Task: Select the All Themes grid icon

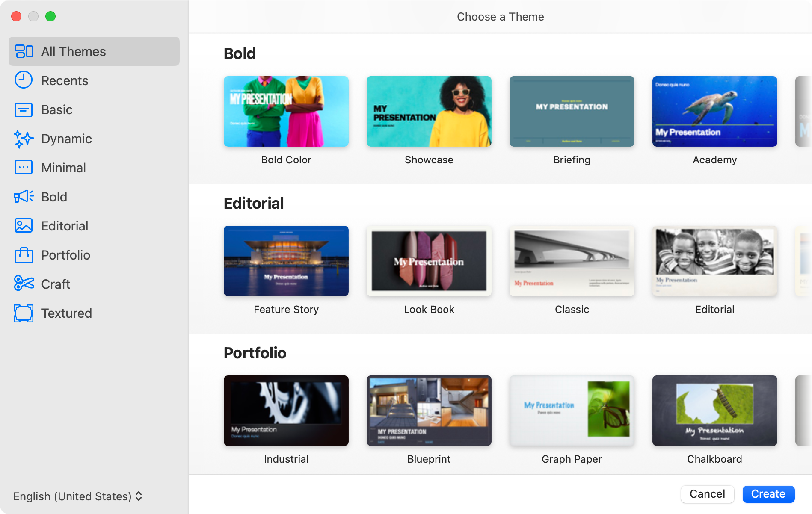Action: 24,51
